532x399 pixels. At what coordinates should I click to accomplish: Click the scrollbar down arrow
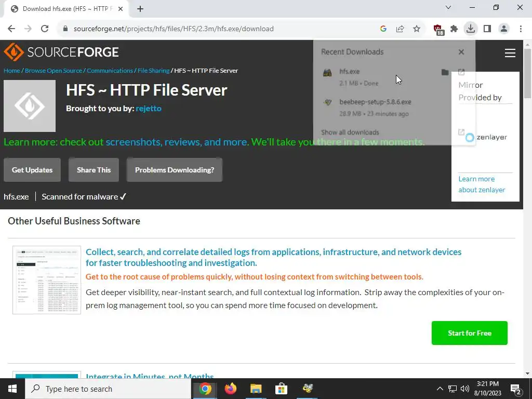528,374
